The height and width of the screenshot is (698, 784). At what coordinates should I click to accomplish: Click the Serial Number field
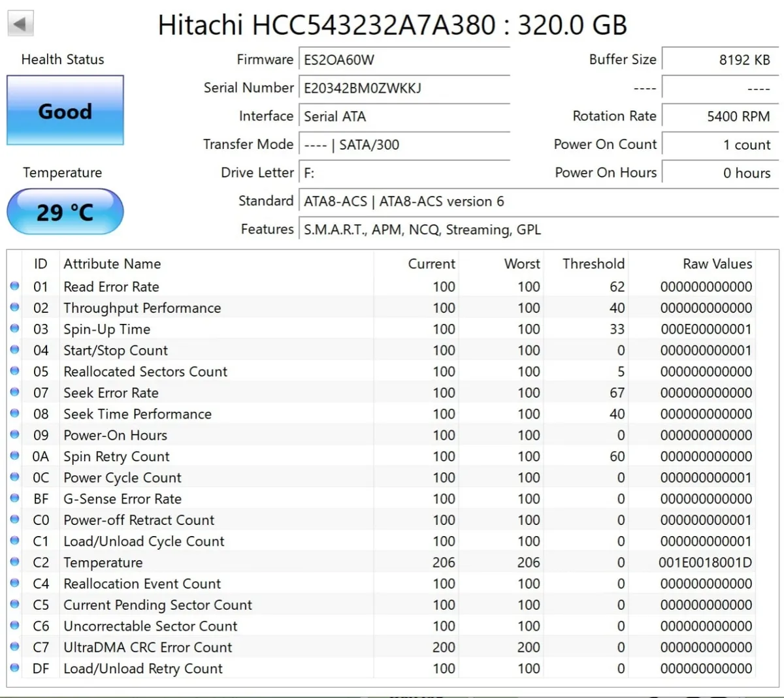click(x=404, y=88)
